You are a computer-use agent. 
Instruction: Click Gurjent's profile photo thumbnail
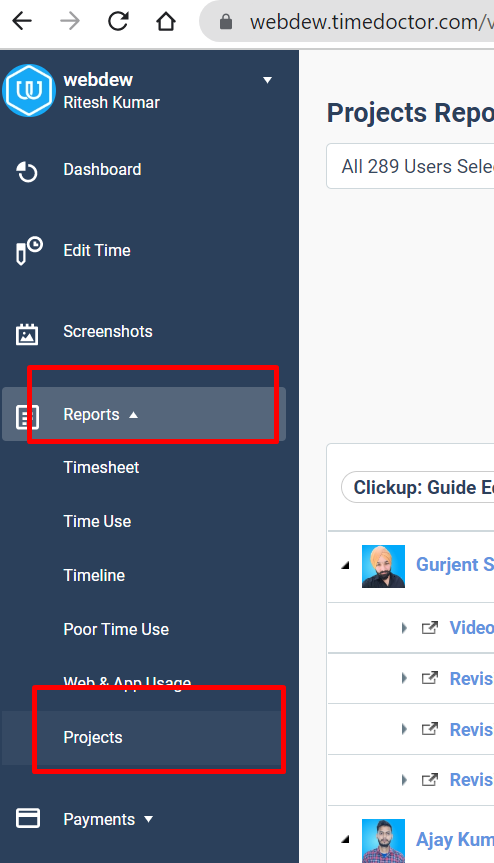pos(383,566)
